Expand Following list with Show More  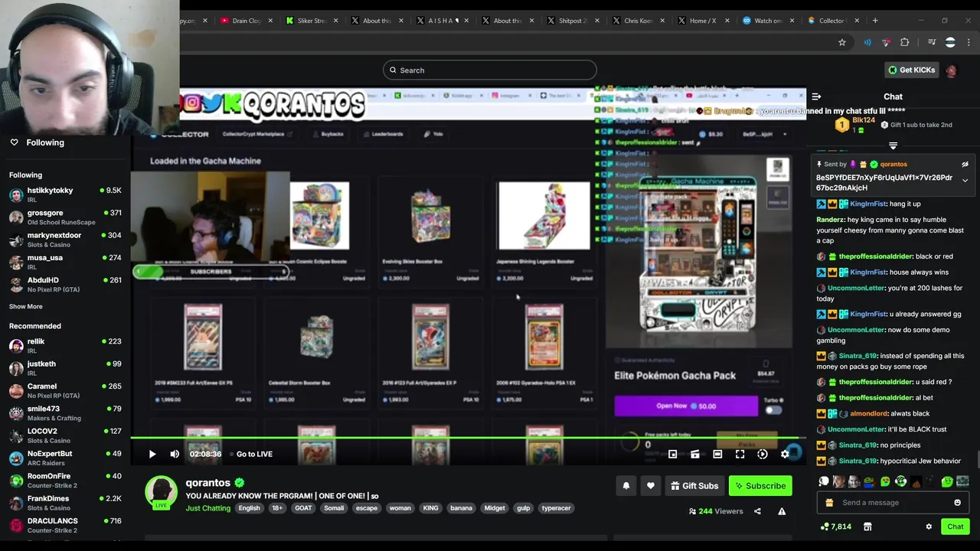26,306
